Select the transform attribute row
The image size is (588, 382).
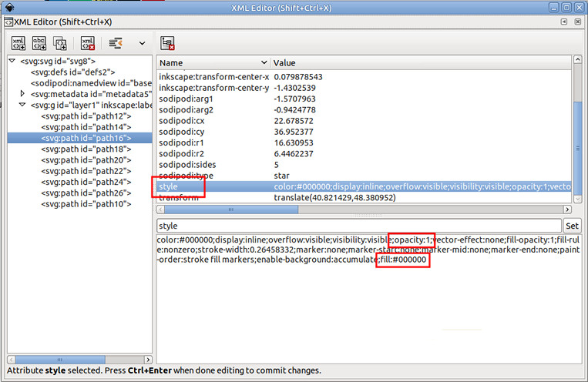coord(364,198)
